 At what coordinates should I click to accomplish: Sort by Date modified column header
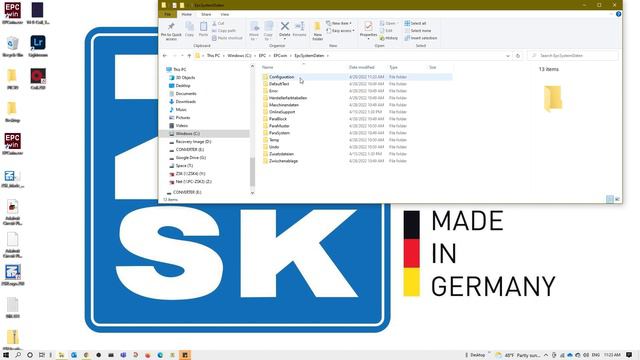(362, 67)
